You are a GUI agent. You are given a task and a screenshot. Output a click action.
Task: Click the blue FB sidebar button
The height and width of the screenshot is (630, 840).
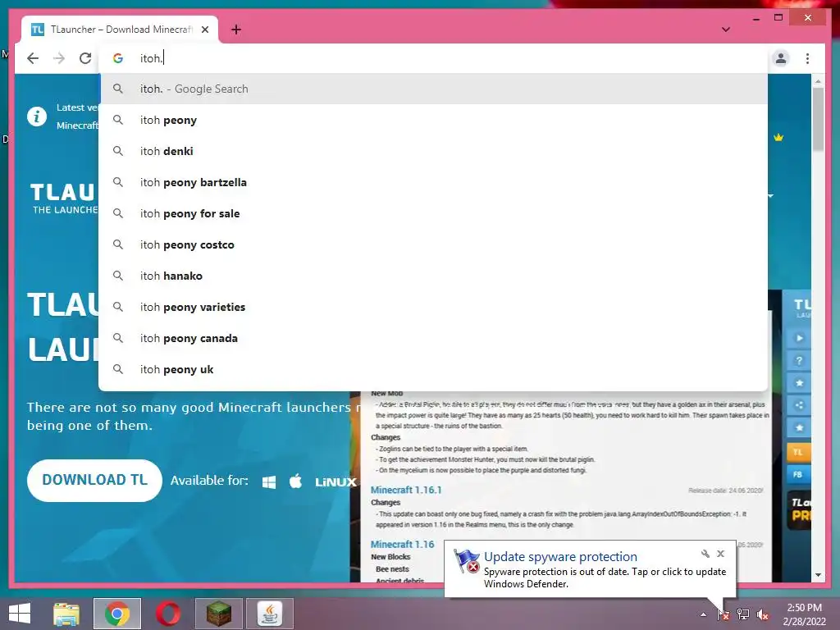click(x=798, y=475)
